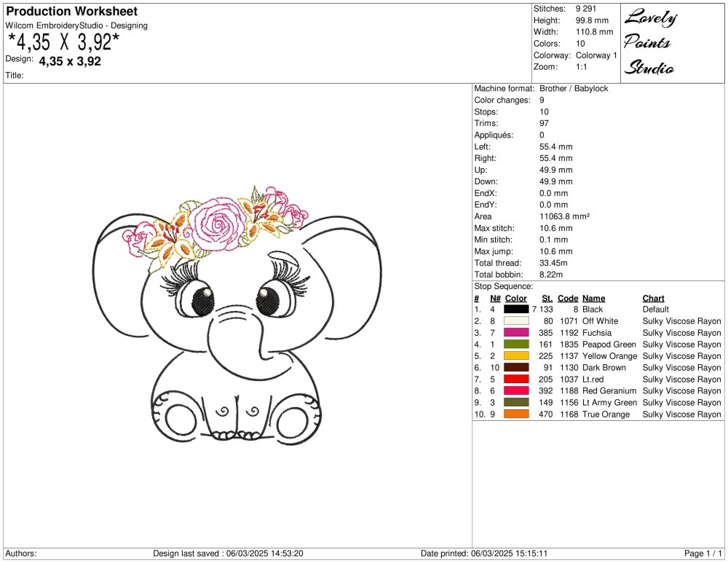Click the large '*4,35 X 3,92*' text

pyautogui.click(x=64, y=42)
